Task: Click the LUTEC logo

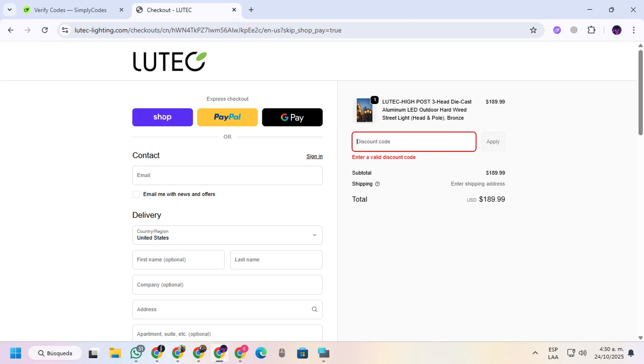Action: 170,61
